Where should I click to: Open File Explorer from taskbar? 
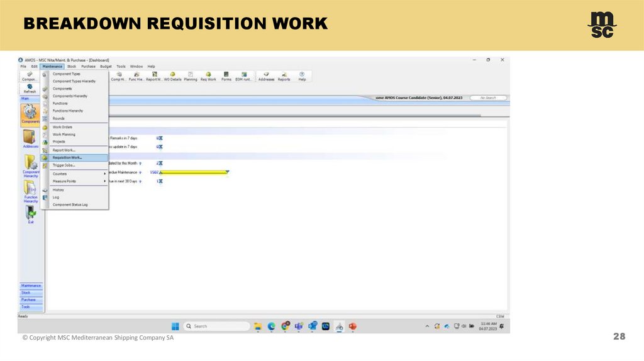point(258,326)
